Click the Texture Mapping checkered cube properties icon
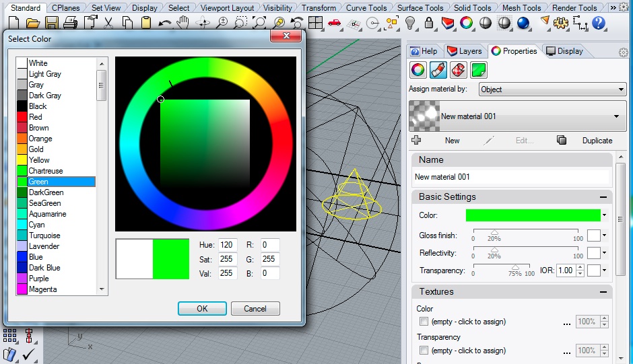Viewport: 633px width, 364px height. [458, 70]
